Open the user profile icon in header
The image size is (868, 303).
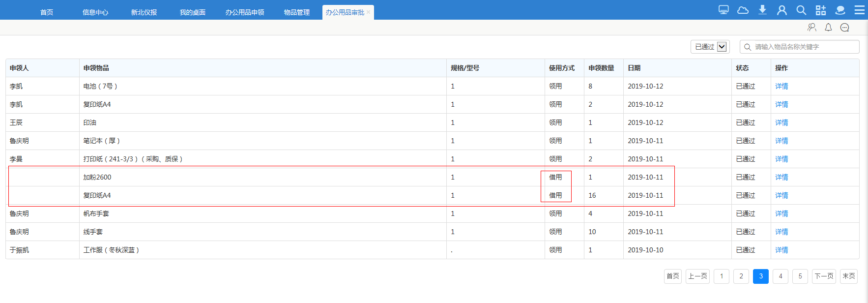(x=781, y=10)
